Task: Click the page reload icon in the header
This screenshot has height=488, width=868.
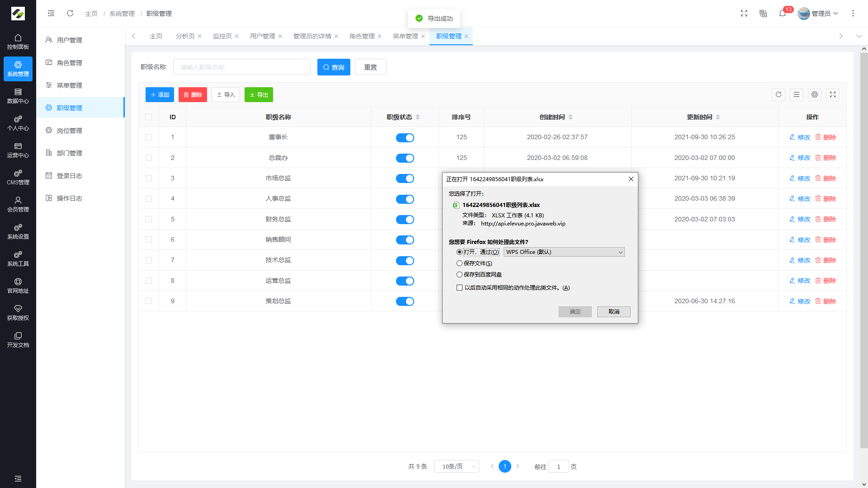Action: click(x=70, y=14)
